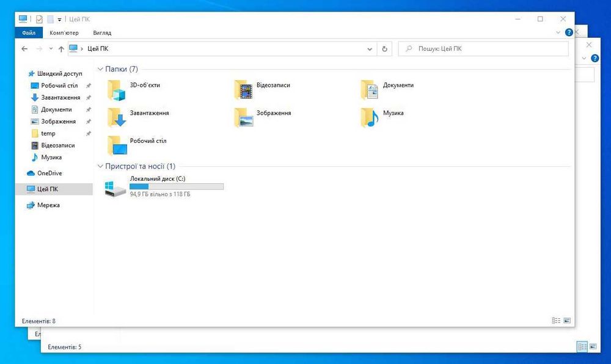Click the pin icon beside Робочий стіл

pyautogui.click(x=89, y=86)
